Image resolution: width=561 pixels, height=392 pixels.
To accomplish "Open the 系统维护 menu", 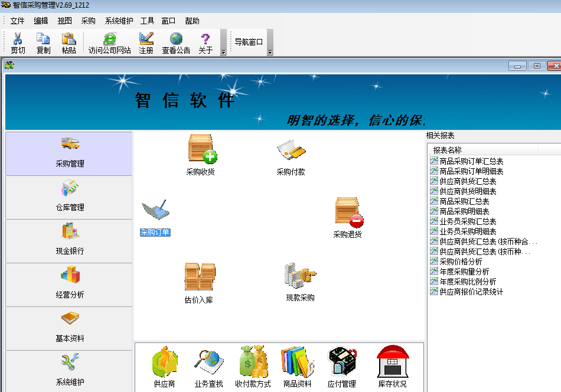I will (x=119, y=21).
